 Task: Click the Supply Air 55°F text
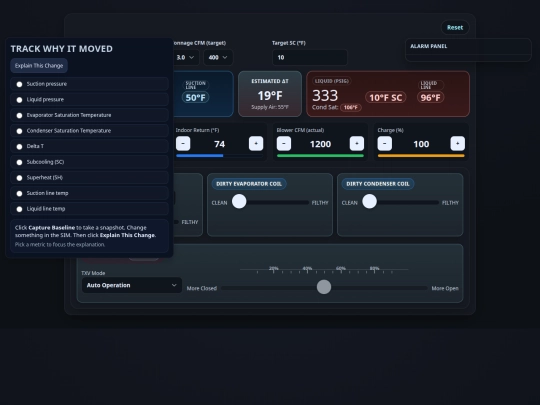tap(270, 107)
